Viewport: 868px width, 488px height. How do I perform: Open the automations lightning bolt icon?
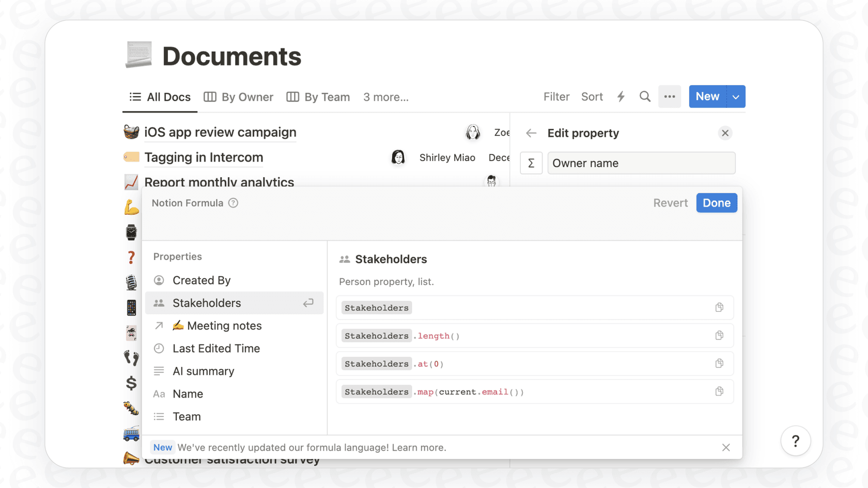pos(621,96)
